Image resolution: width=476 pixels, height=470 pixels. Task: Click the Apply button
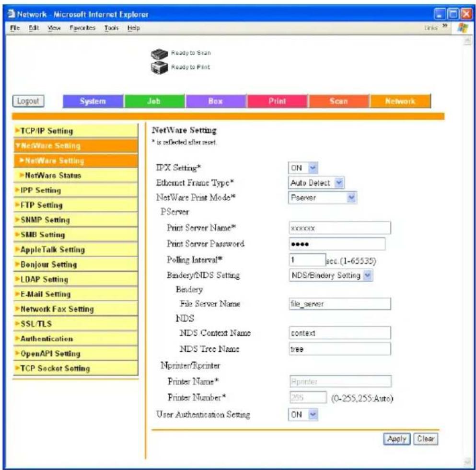pyautogui.click(x=397, y=439)
